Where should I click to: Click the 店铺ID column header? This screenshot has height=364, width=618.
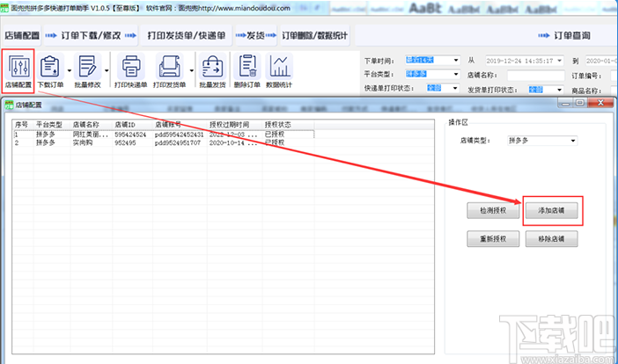pos(132,125)
